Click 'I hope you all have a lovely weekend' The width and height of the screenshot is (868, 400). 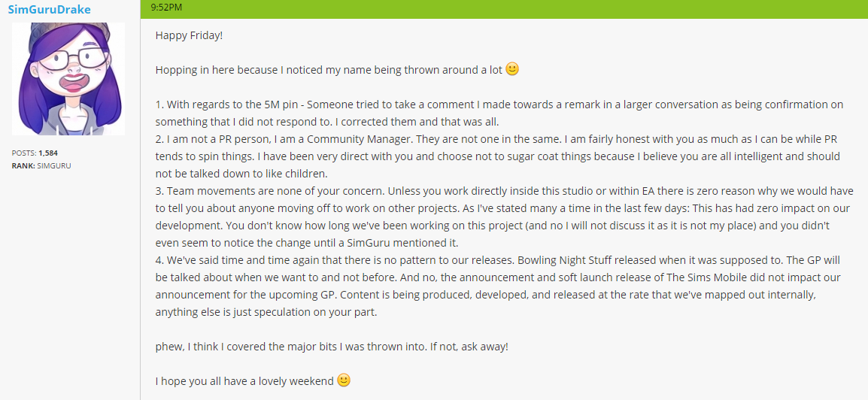point(244,381)
